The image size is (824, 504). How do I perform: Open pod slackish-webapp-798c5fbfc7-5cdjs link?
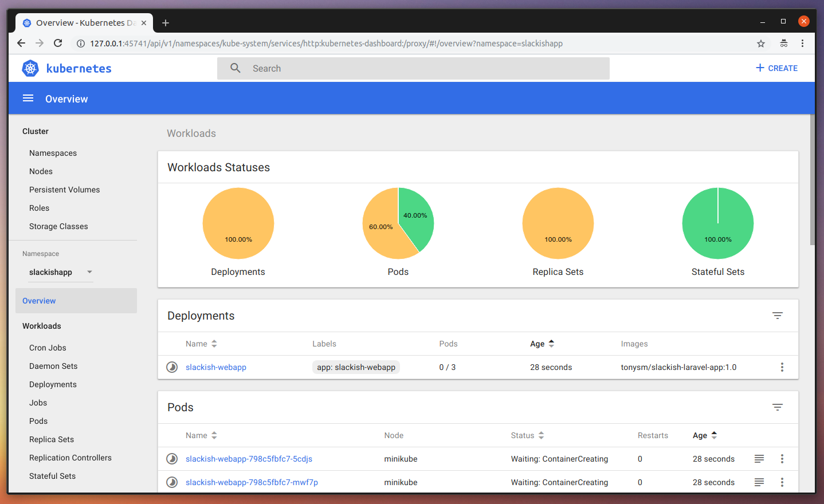click(249, 459)
